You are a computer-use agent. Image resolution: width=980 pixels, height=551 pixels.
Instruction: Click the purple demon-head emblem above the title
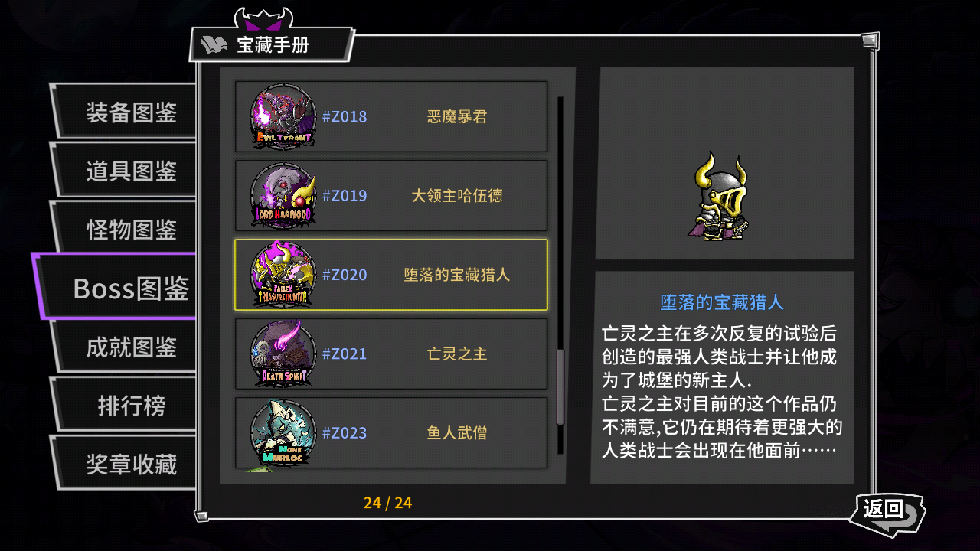point(263,19)
